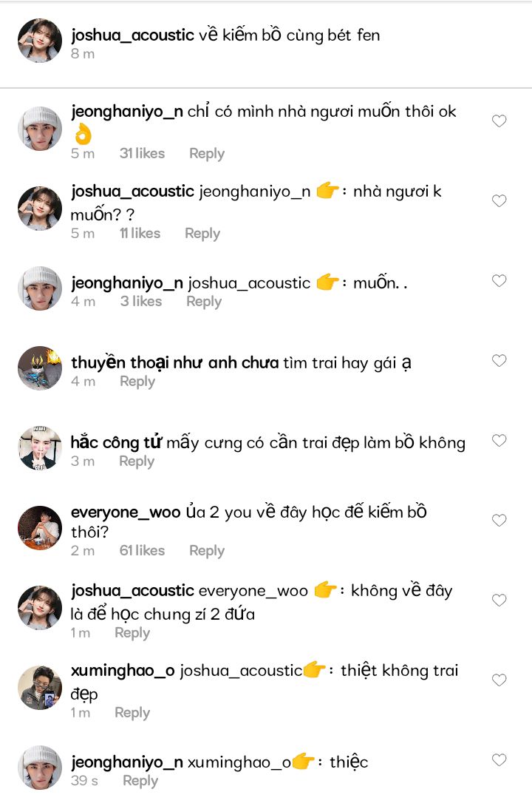Open the username link hắc công tử

tap(117, 443)
